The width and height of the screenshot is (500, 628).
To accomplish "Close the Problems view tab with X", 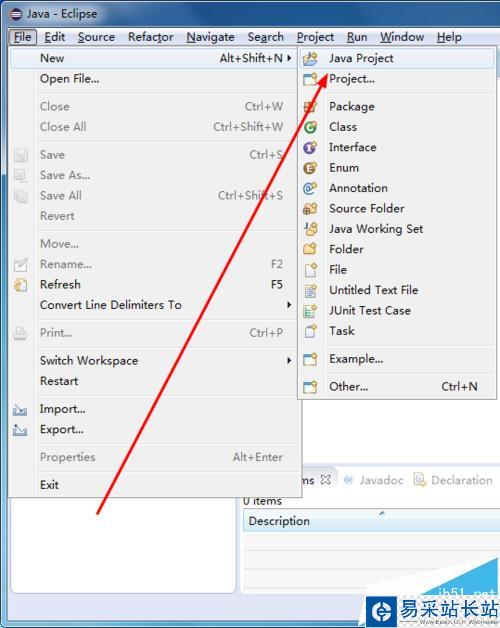I will click(x=326, y=480).
